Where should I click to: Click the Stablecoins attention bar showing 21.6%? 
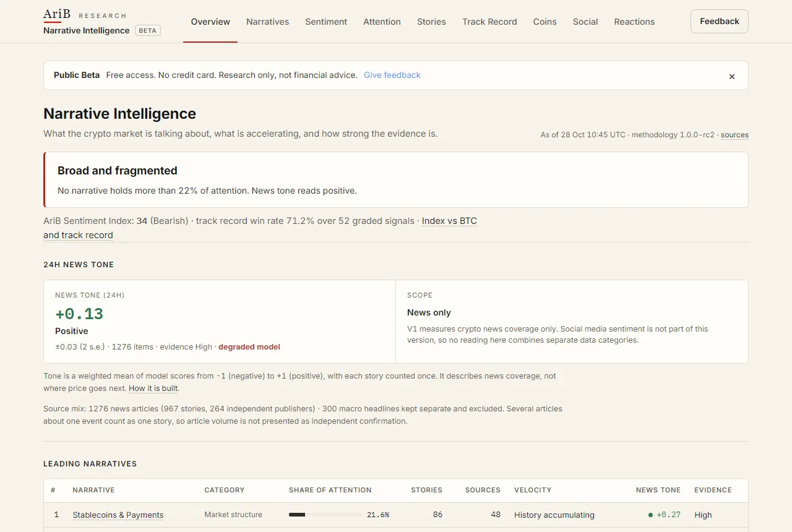point(325,515)
